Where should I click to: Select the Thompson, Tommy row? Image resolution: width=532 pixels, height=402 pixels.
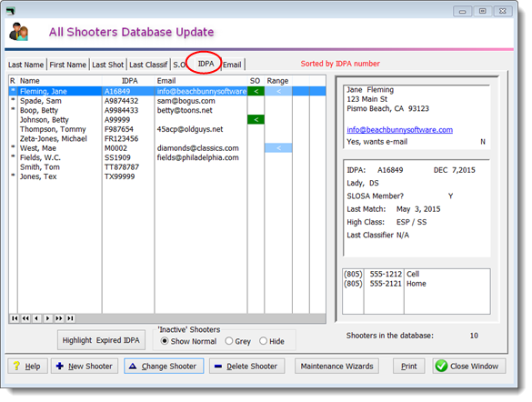coord(167,129)
